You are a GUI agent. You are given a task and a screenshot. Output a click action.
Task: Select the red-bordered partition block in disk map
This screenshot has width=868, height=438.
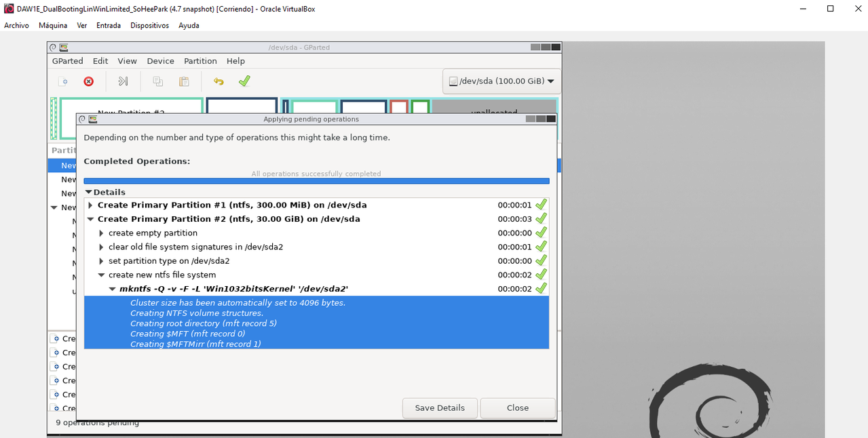399,107
